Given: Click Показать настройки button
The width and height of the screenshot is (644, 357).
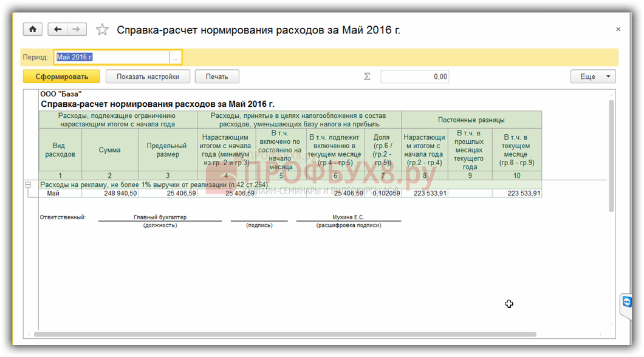Looking at the screenshot, I should point(148,77).
